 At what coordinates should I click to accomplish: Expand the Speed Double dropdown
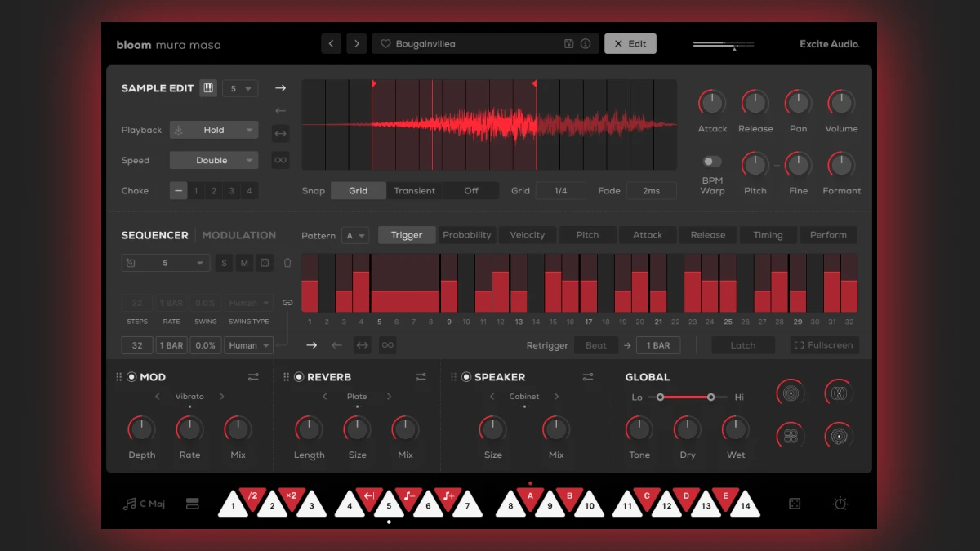[214, 161]
